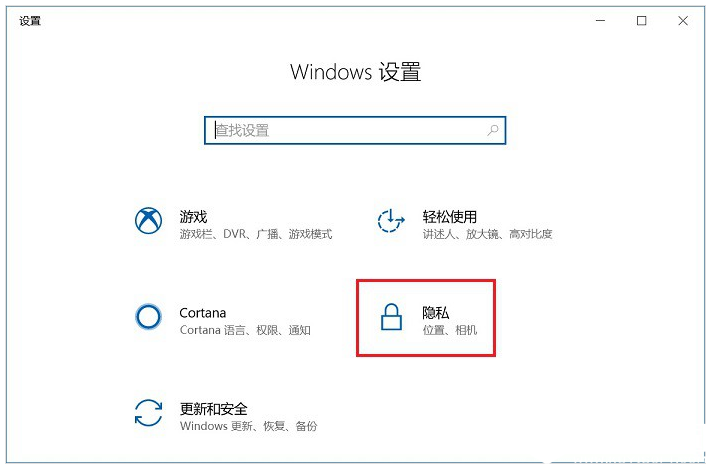The width and height of the screenshot is (713, 471).
Task: Open the 轻松使用 settings category
Action: pos(450,217)
